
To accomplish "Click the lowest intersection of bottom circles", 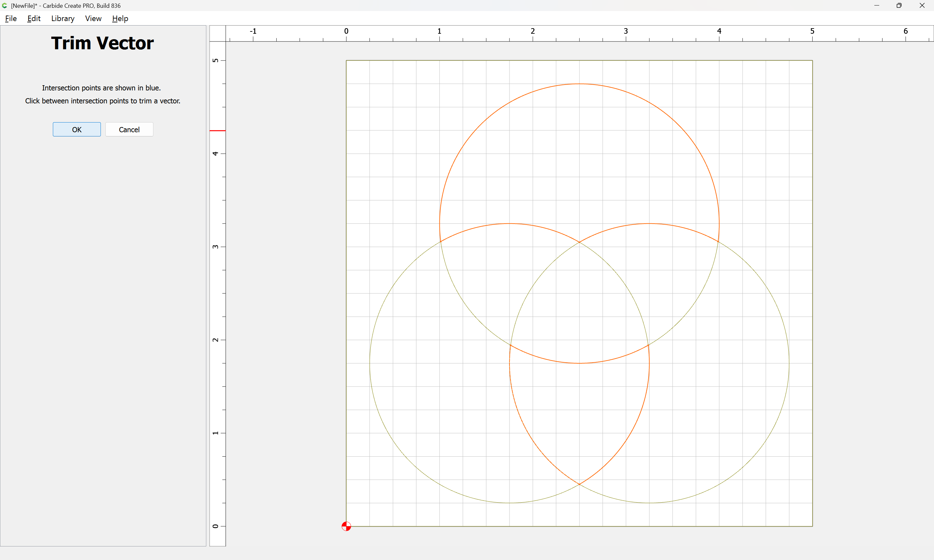I will point(579,484).
